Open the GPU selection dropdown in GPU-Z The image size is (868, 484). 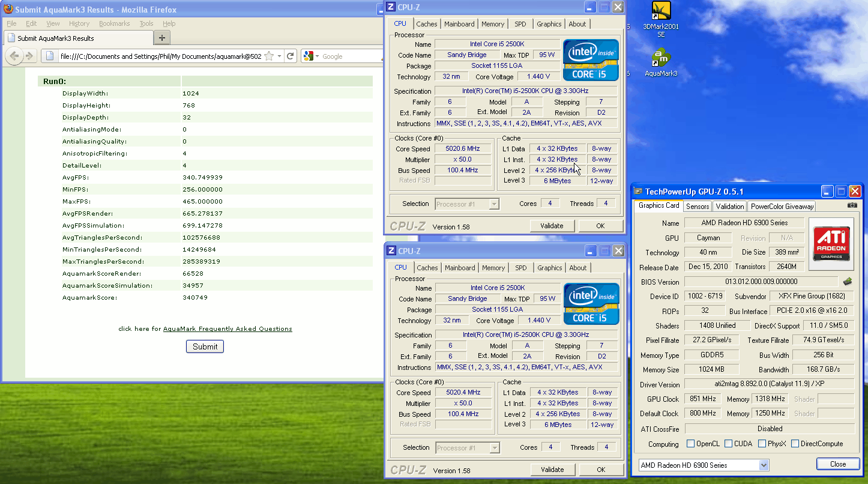(x=764, y=465)
